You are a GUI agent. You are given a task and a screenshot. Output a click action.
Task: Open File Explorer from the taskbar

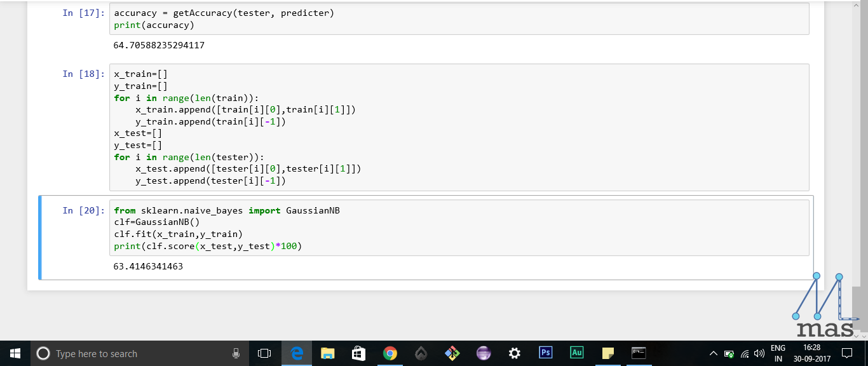pos(328,353)
